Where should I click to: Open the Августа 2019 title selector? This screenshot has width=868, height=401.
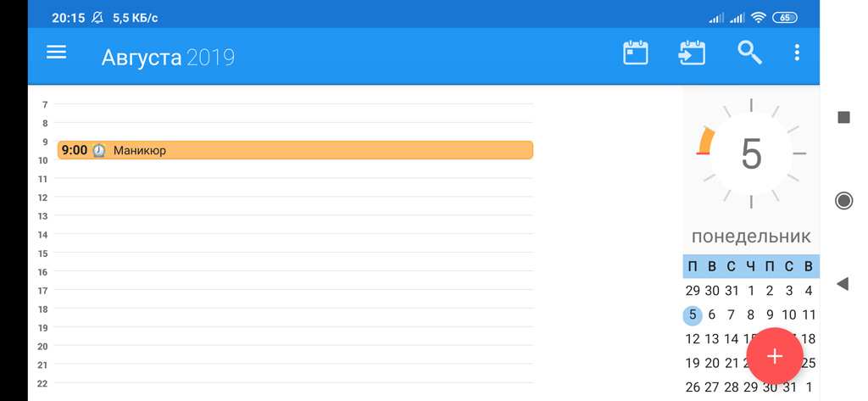click(168, 58)
